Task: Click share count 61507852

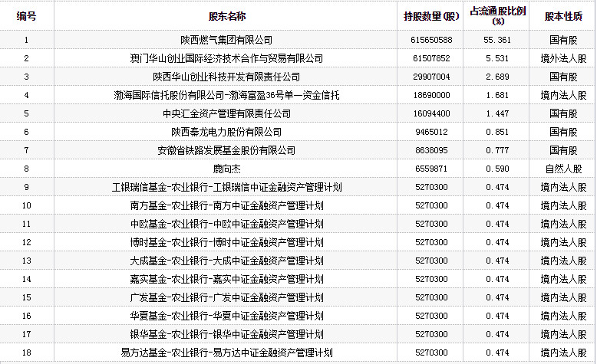Action: (431, 58)
